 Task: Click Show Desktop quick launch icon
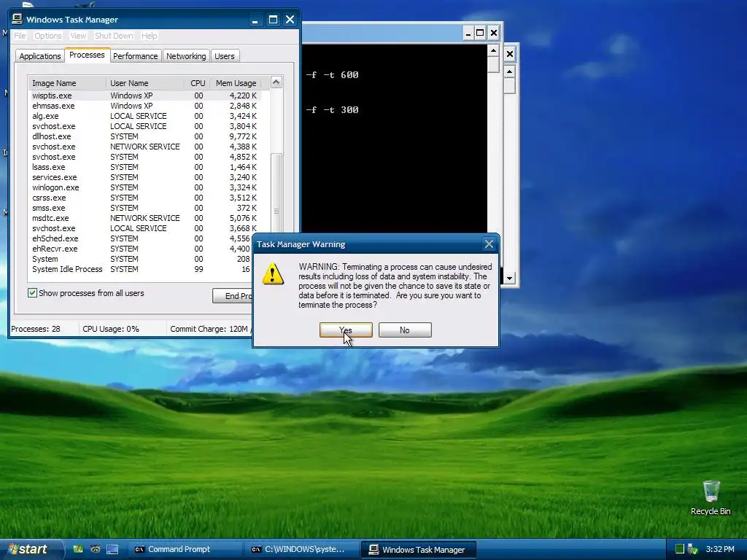pyautogui.click(x=112, y=549)
